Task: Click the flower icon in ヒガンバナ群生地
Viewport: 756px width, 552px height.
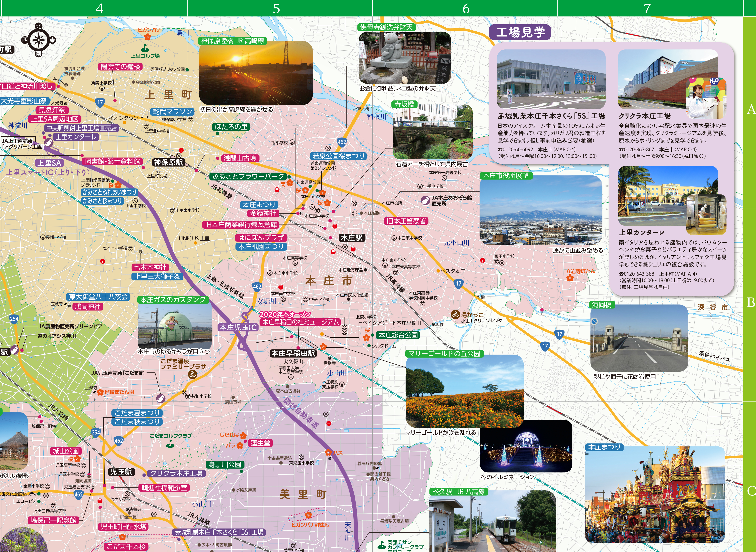Action: pyautogui.click(x=308, y=515)
